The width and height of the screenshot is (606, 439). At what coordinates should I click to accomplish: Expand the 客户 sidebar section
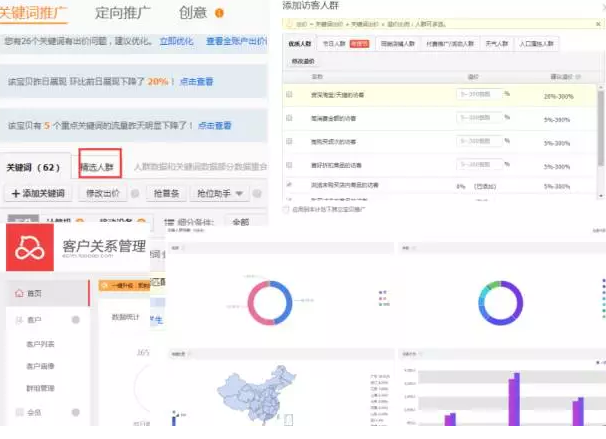coord(76,320)
